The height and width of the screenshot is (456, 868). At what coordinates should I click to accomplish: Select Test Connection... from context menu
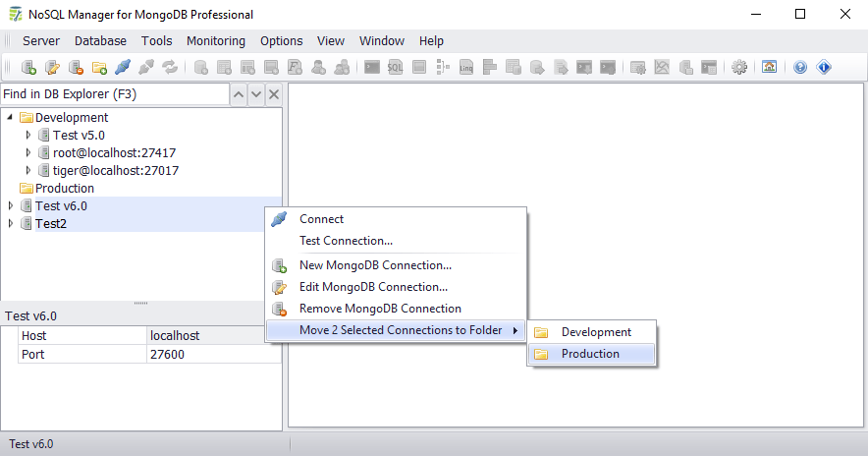(x=346, y=241)
